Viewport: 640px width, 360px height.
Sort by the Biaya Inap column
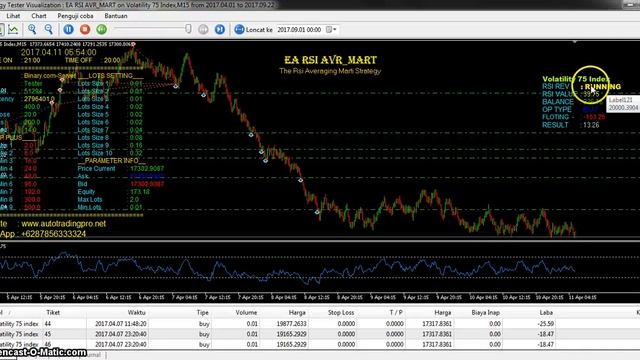[x=485, y=312]
